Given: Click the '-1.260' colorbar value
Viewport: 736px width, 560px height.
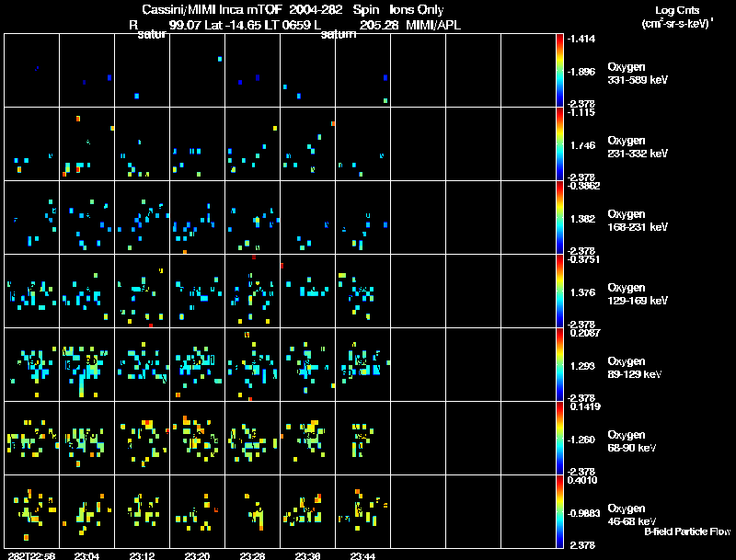Looking at the screenshot, I should (x=581, y=440).
